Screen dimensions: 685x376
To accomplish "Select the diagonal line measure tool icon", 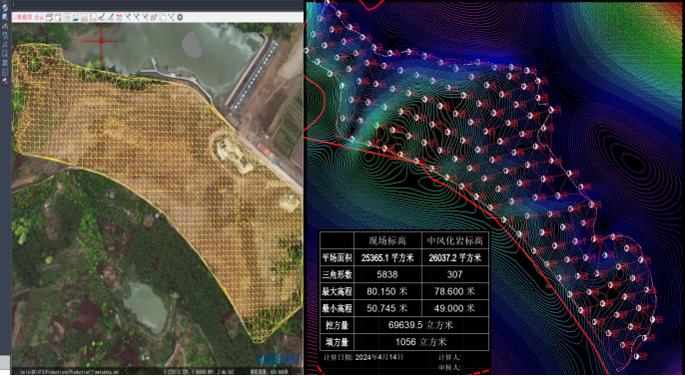I will tap(111, 17).
